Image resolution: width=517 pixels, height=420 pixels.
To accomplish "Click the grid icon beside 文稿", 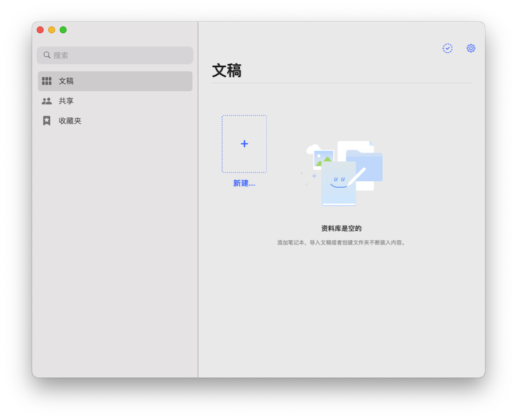I will point(47,81).
